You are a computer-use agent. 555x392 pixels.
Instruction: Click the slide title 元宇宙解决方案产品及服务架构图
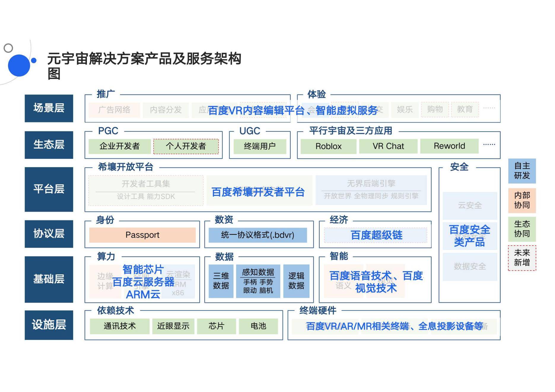pos(144,66)
